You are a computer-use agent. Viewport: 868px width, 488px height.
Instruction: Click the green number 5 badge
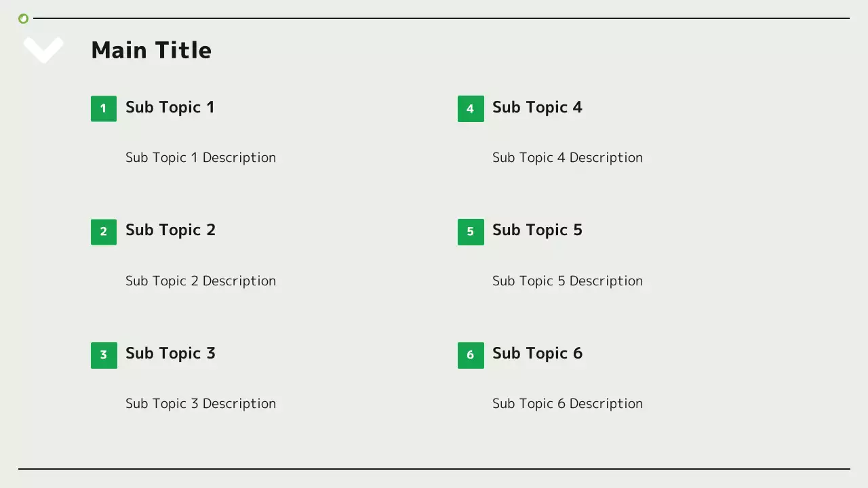[471, 232]
